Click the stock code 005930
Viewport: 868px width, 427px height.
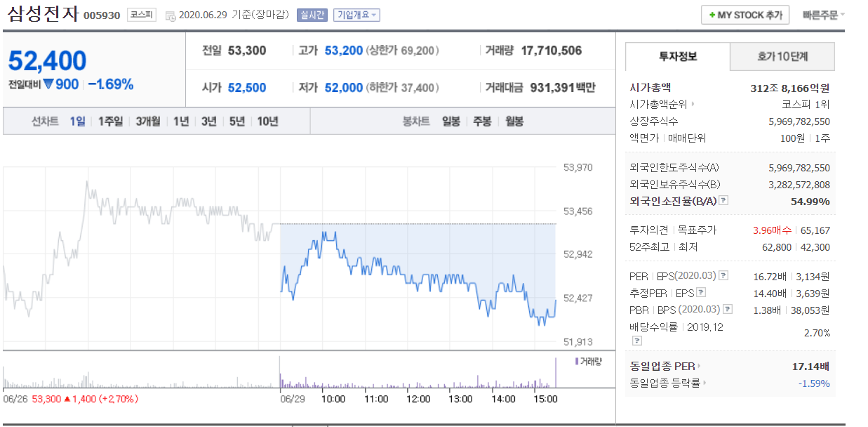click(102, 15)
